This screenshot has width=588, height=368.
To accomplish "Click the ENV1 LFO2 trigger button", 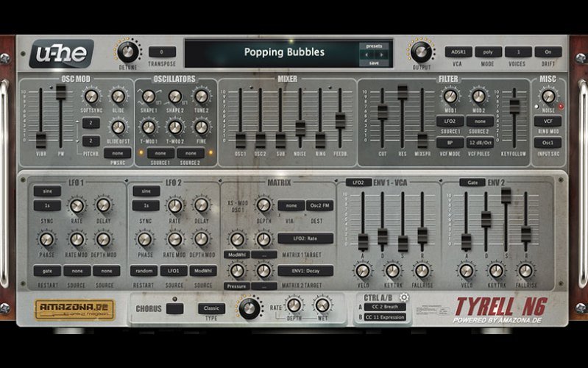I will [x=358, y=183].
